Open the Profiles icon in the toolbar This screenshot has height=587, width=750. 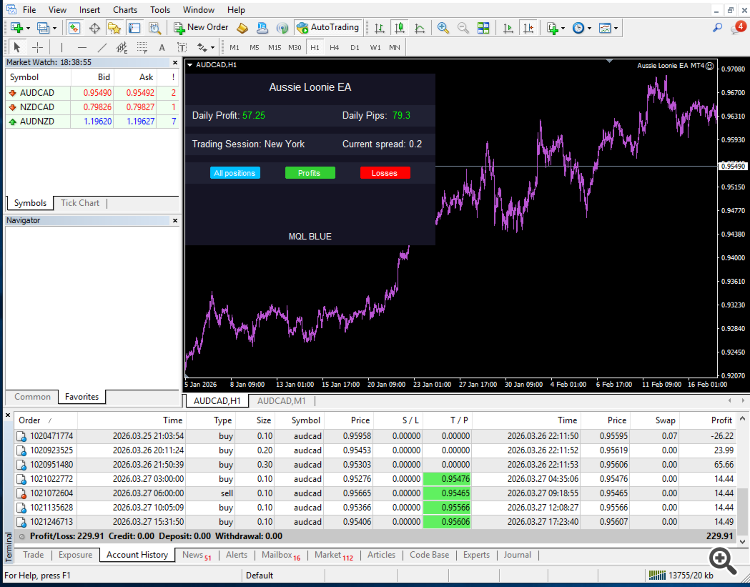click(43, 28)
